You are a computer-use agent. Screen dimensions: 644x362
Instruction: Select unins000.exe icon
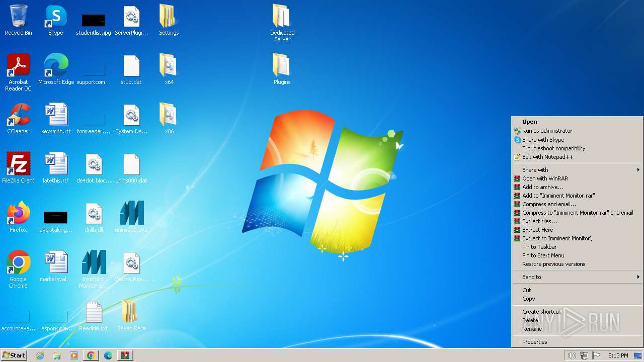(x=131, y=217)
